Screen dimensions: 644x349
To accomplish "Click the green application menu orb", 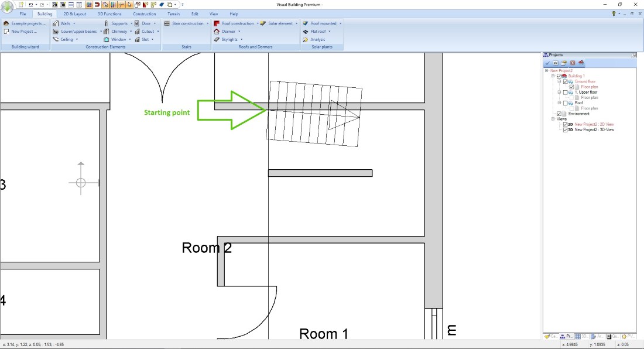I will 8,7.
